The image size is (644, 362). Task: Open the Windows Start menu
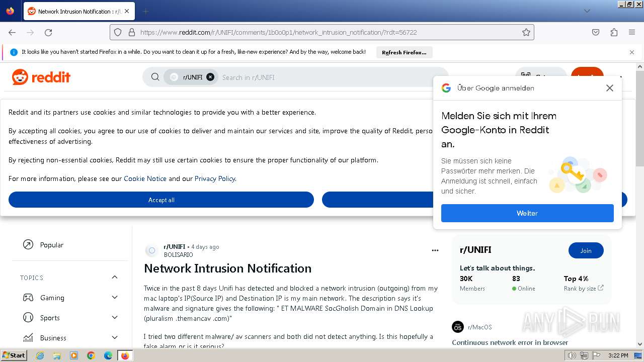point(14,355)
